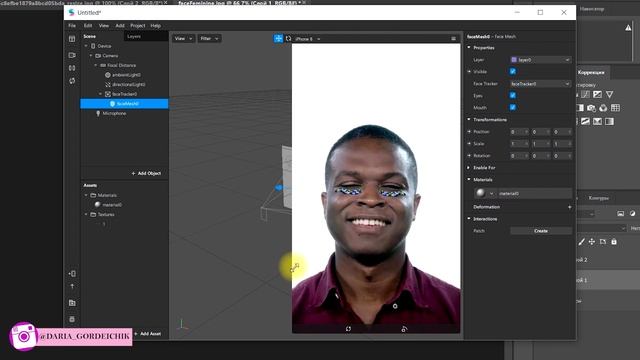This screenshot has width=640, height=360.
Task: Open the Layer dropdown showing layer0
Action: pyautogui.click(x=540, y=60)
